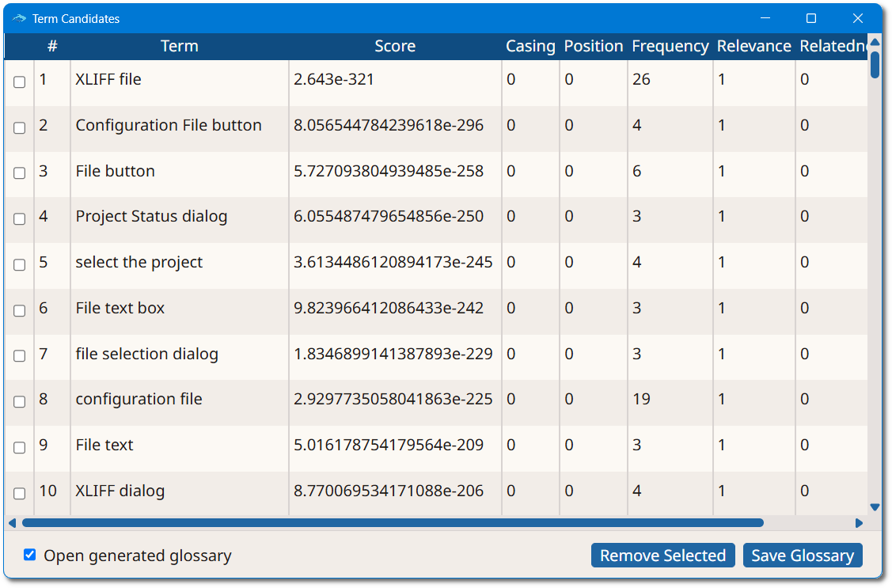Click the vertical scrollbar up arrow
The image size is (892, 588).
tap(875, 42)
